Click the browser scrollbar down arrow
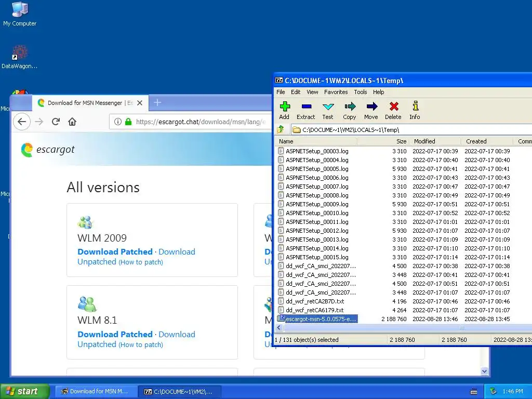This screenshot has height=399, width=532. point(485,371)
